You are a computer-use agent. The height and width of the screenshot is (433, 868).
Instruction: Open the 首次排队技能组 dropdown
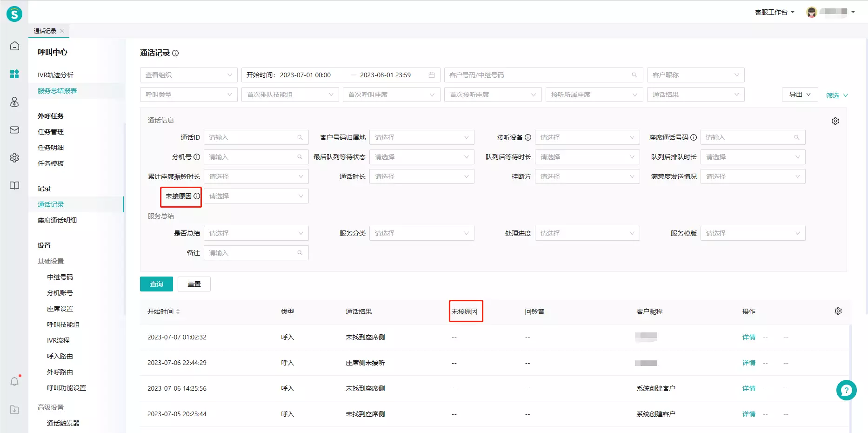point(290,95)
